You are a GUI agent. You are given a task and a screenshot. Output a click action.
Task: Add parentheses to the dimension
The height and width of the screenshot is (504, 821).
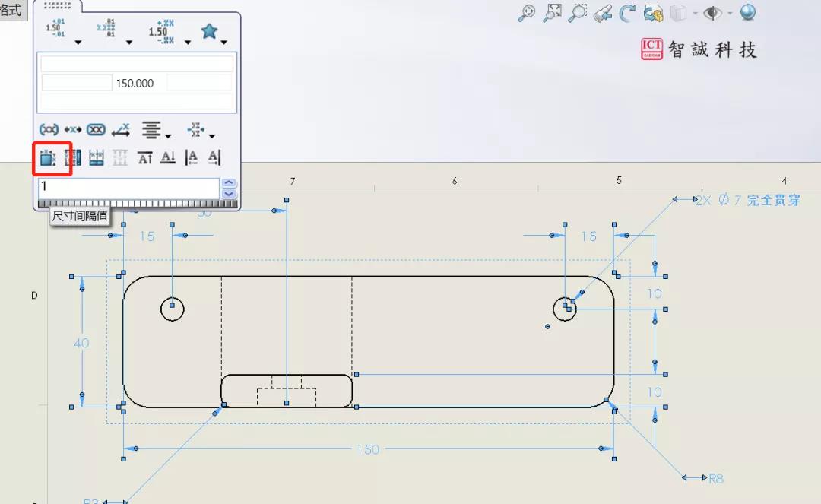click(x=49, y=129)
